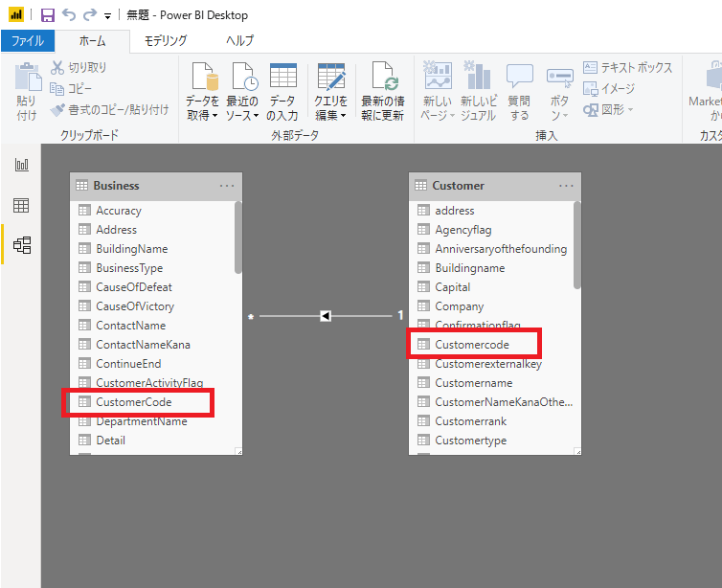
Task: Open the データを取得 get data dropdown
Action: pyautogui.click(x=202, y=92)
